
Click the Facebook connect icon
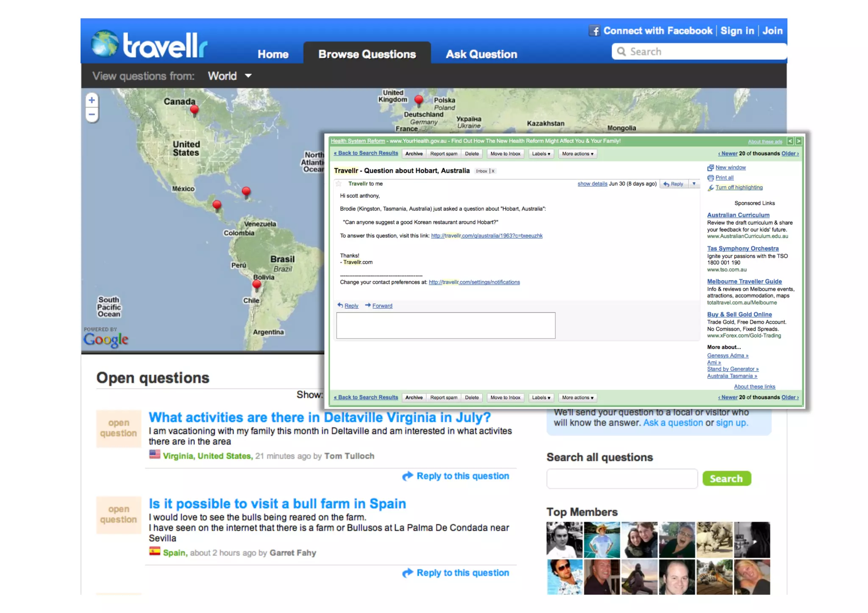pyautogui.click(x=594, y=31)
